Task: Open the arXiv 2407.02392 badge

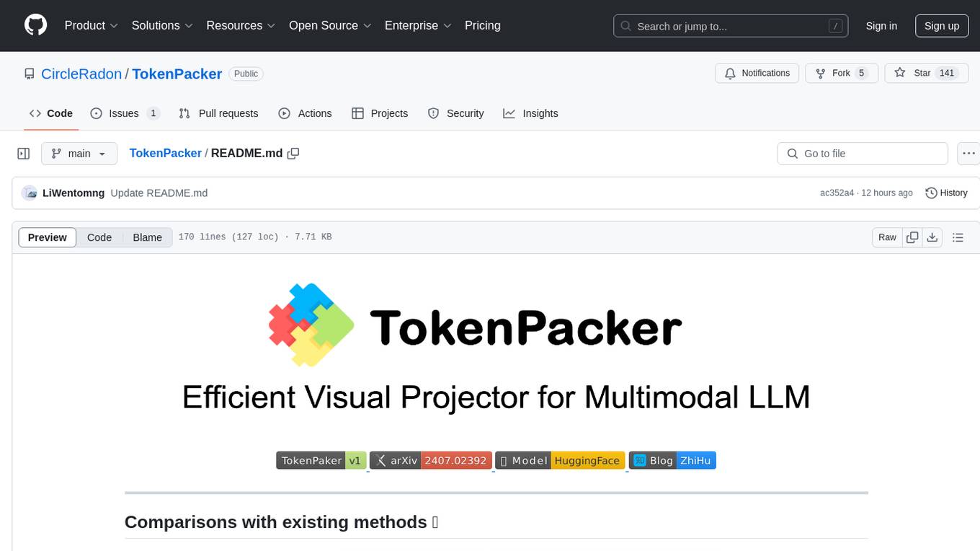Action: [x=431, y=461]
